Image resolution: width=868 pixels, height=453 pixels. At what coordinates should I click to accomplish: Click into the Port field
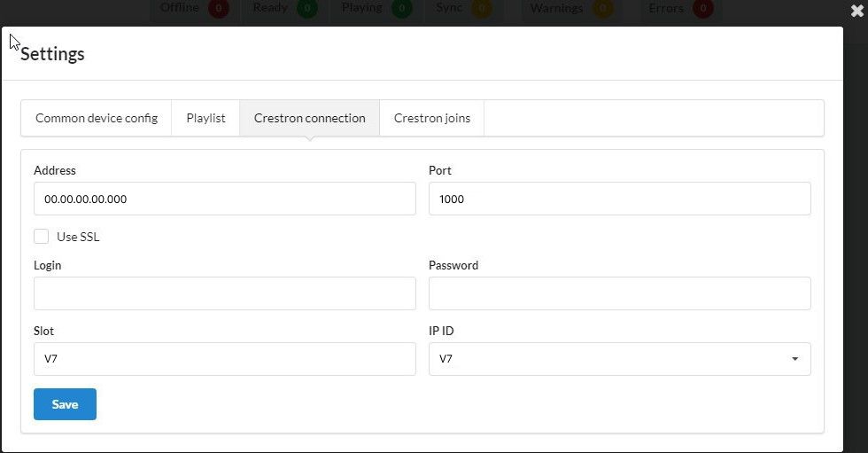click(619, 199)
